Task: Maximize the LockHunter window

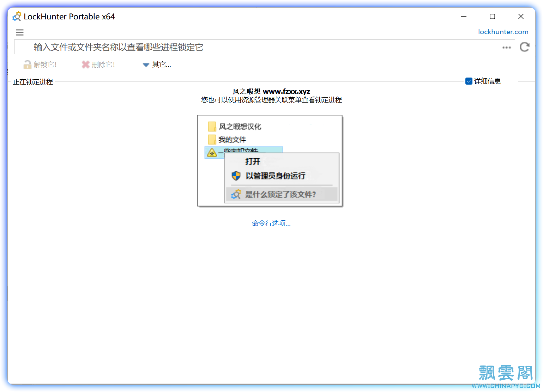Action: [492, 17]
